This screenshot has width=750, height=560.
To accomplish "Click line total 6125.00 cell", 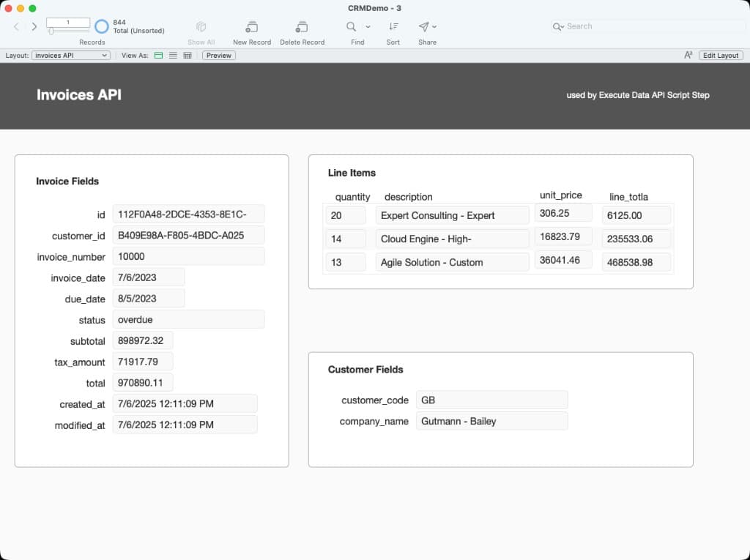I will click(x=636, y=215).
